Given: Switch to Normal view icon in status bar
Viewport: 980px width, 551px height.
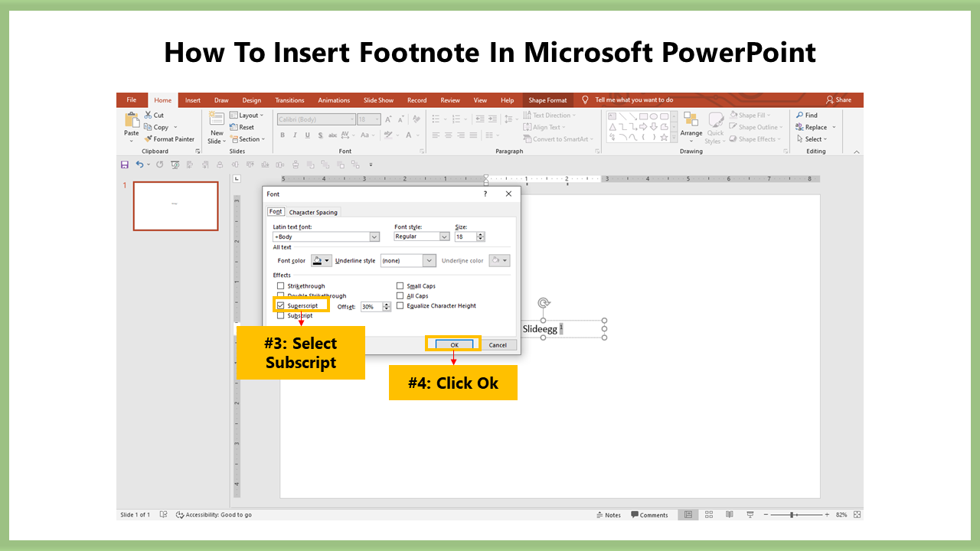Looking at the screenshot, I should 689,515.
